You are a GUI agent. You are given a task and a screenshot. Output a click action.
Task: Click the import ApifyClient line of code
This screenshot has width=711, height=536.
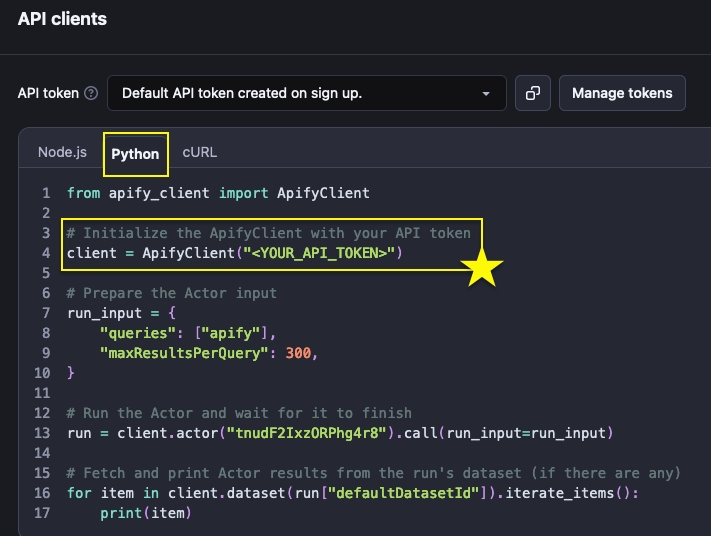tap(218, 193)
